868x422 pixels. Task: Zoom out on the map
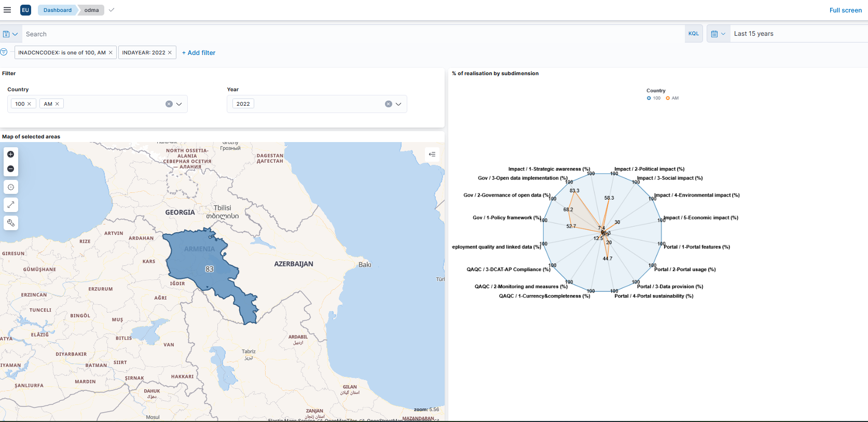point(10,169)
